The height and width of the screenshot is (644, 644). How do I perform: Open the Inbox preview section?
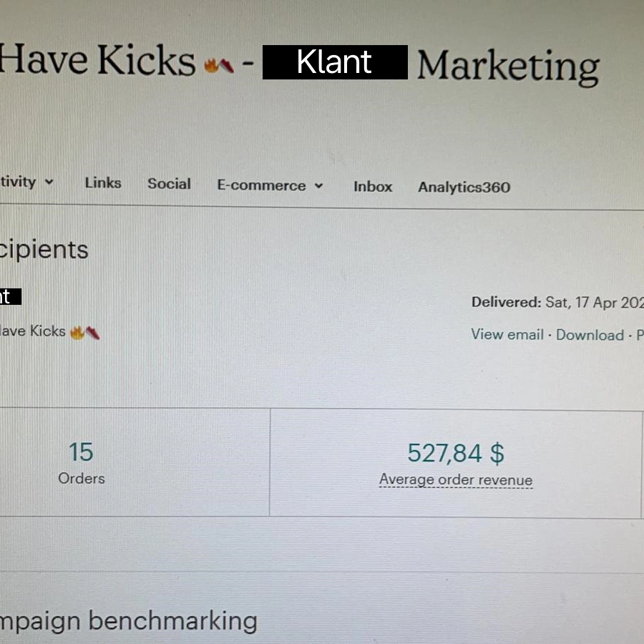point(373,186)
